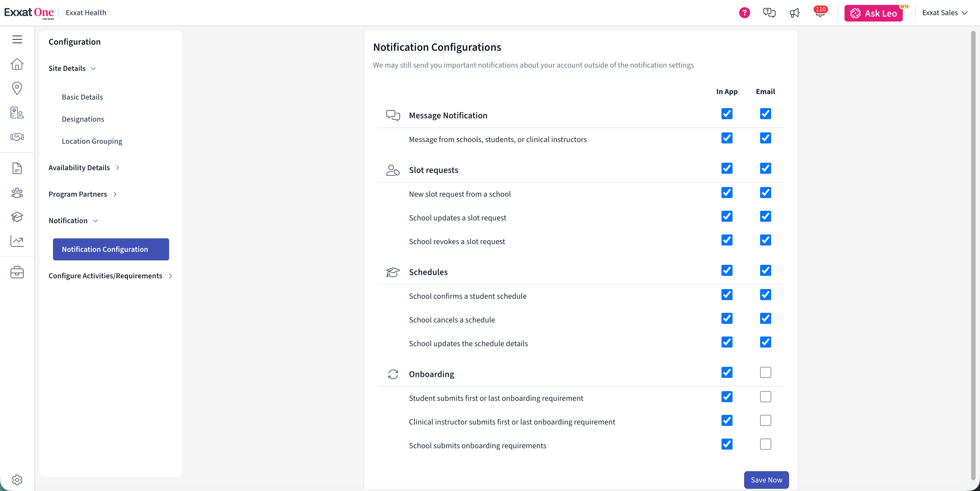Screen dimensions: 980x491
Task: Select Basic Details menu item
Action: coord(82,97)
